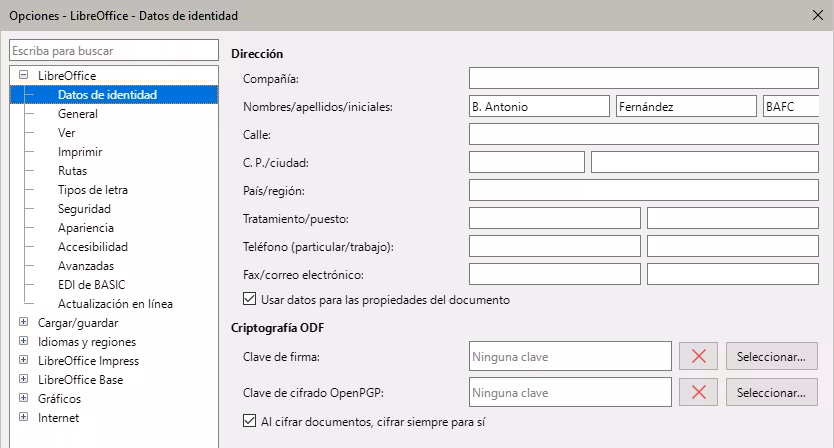Select the Gráficos tree label

[x=59, y=399]
